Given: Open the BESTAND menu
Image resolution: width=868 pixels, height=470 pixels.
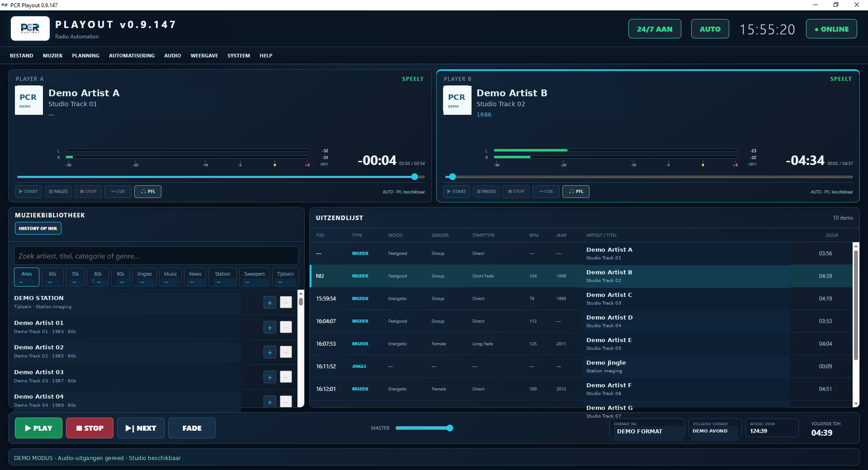Looking at the screenshot, I should tap(22, 56).
